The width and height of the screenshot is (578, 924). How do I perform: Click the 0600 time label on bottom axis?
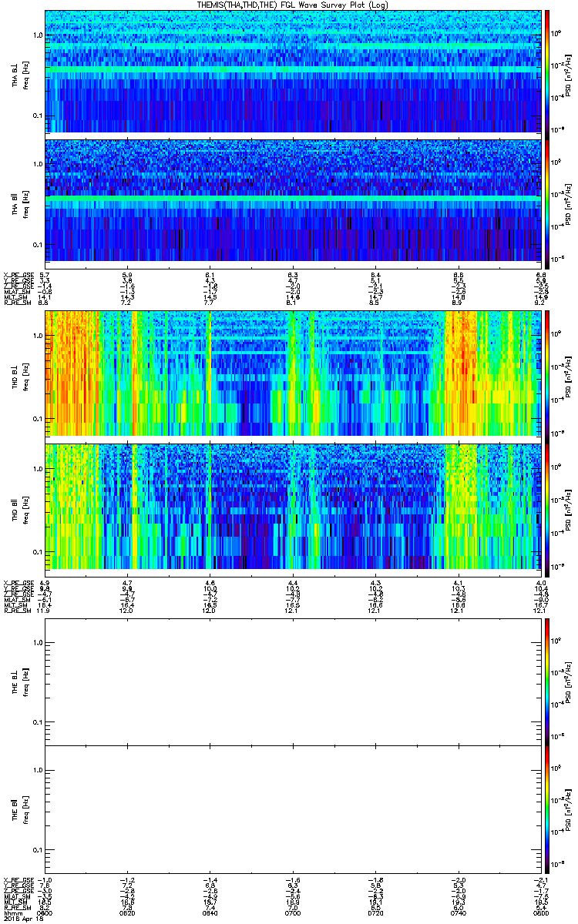(x=45, y=912)
